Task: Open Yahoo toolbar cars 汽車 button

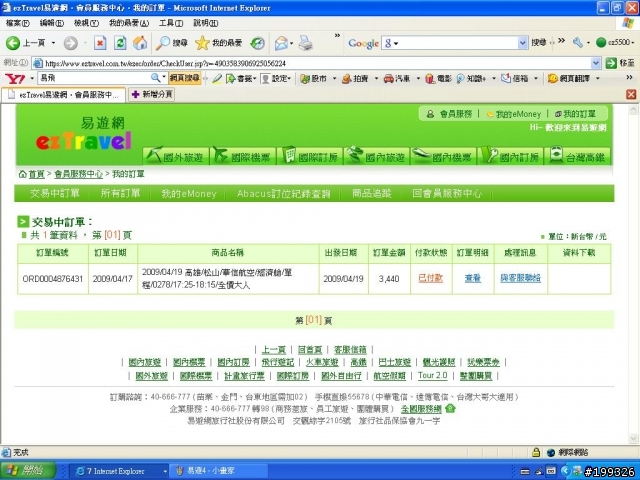Action: click(397, 78)
